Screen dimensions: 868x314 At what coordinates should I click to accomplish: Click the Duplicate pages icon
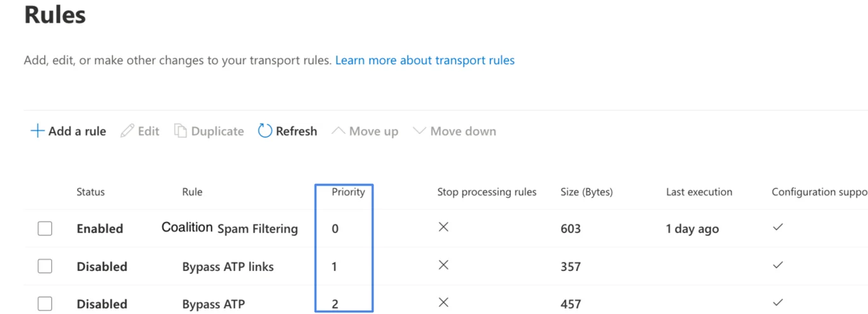click(x=180, y=131)
